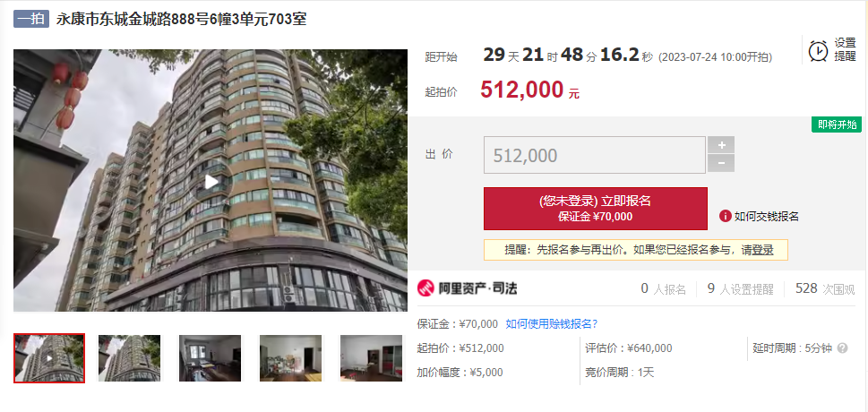Screen dimensions: 868x412
Task: Increase the bid with plus button
Action: coord(721,145)
